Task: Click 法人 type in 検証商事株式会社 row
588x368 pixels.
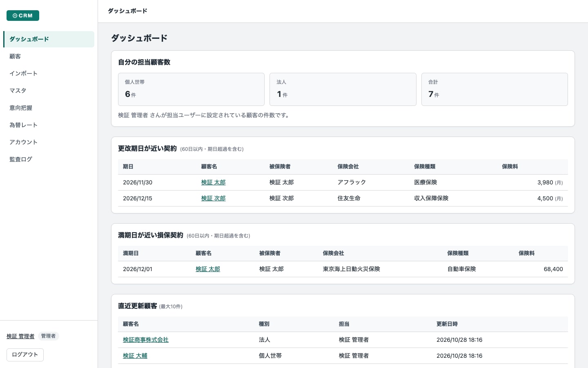Action: point(265,340)
